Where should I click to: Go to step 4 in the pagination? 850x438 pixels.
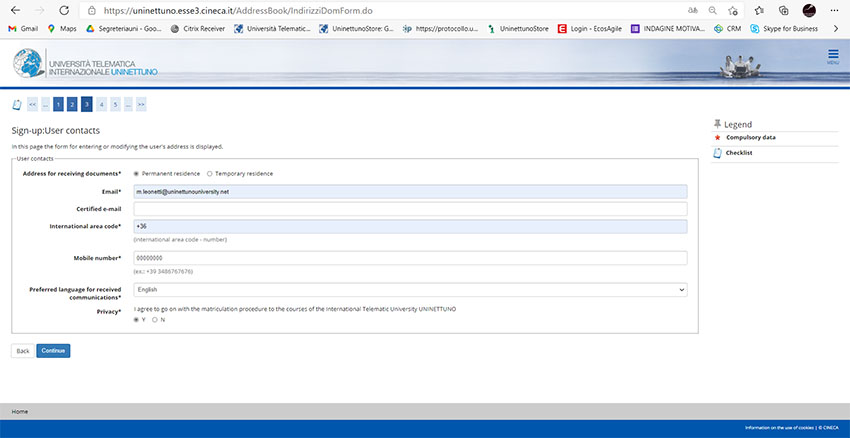[x=101, y=103]
